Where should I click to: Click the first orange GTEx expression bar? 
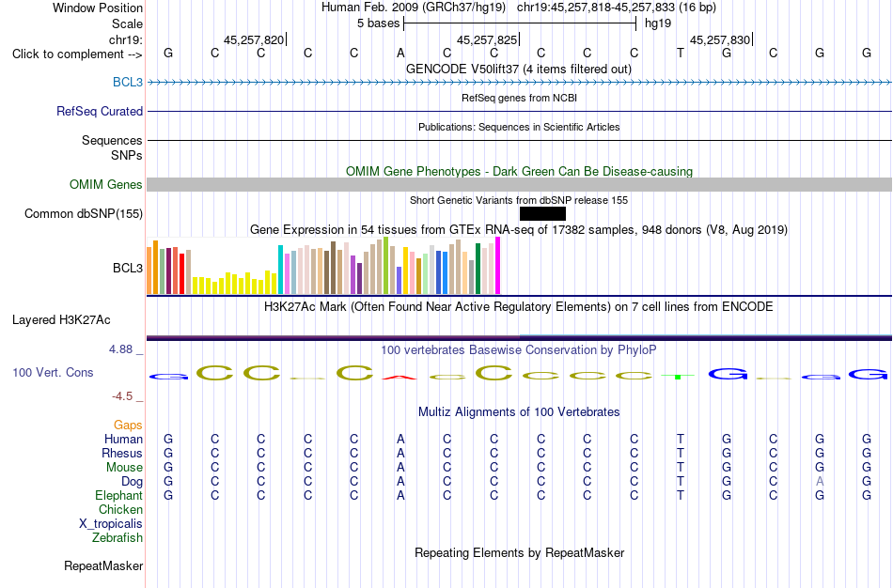coord(149,271)
